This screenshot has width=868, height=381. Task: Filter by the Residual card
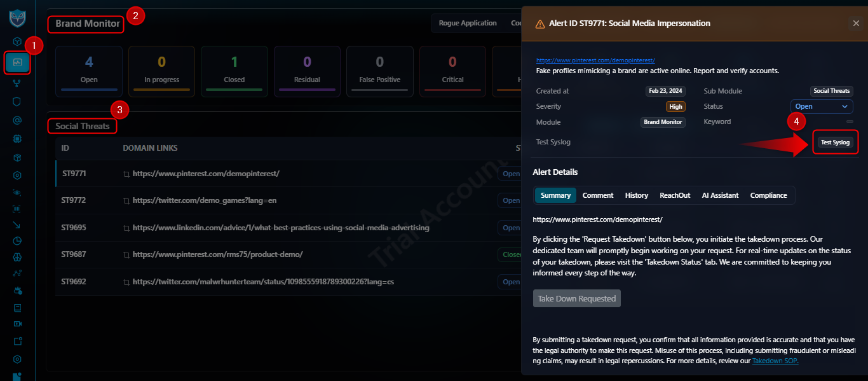307,71
